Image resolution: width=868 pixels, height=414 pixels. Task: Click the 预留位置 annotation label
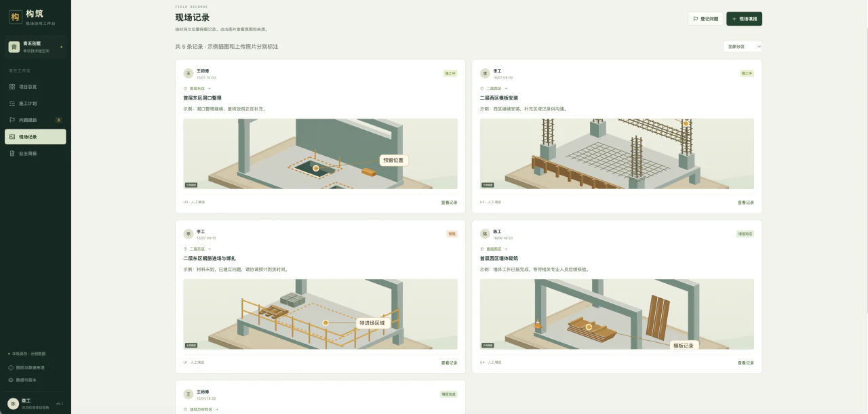(393, 161)
